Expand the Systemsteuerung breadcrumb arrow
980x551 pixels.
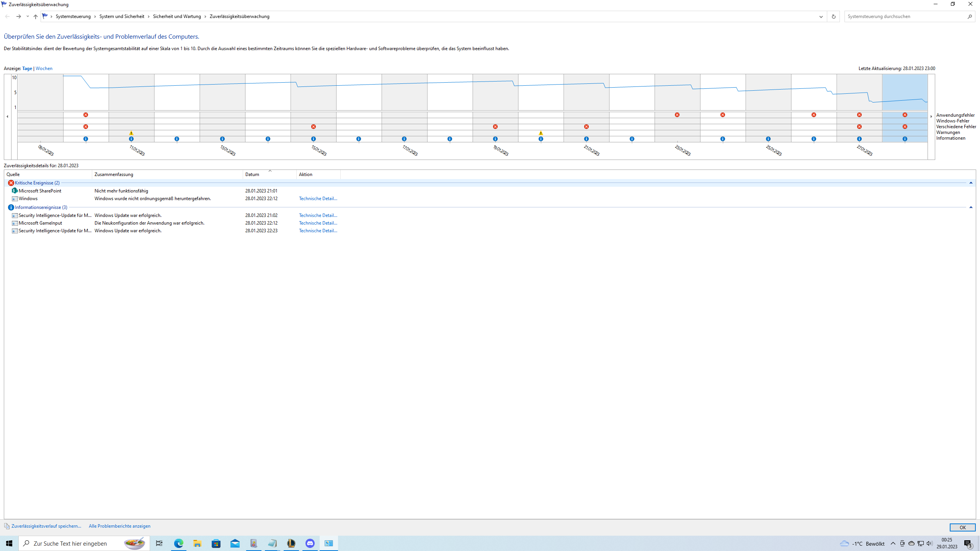pyautogui.click(x=95, y=16)
